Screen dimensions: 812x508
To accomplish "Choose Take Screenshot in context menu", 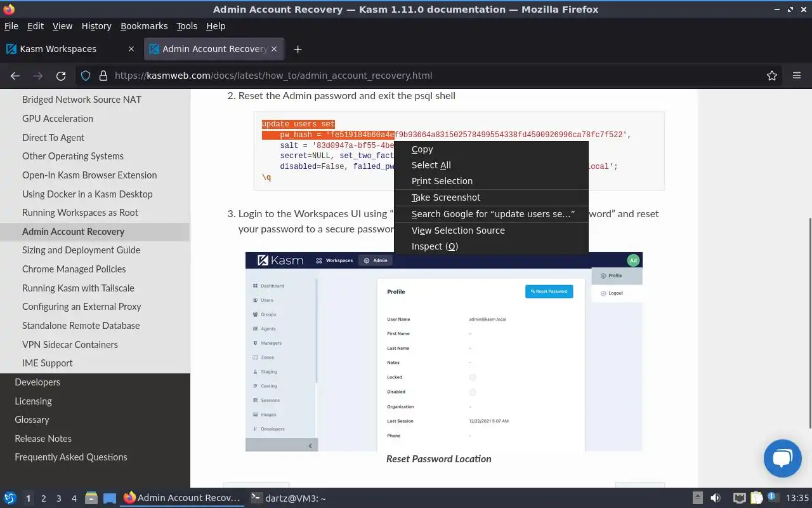I will (x=491, y=197).
